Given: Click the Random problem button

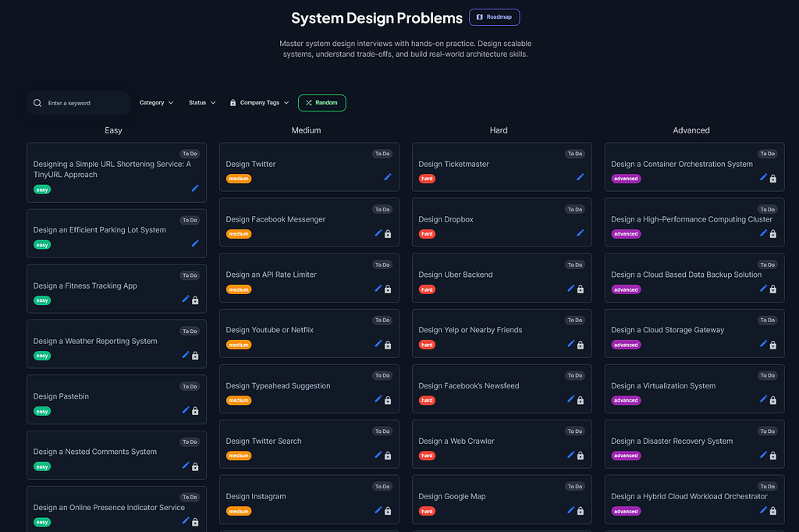Looking at the screenshot, I should pos(321,103).
